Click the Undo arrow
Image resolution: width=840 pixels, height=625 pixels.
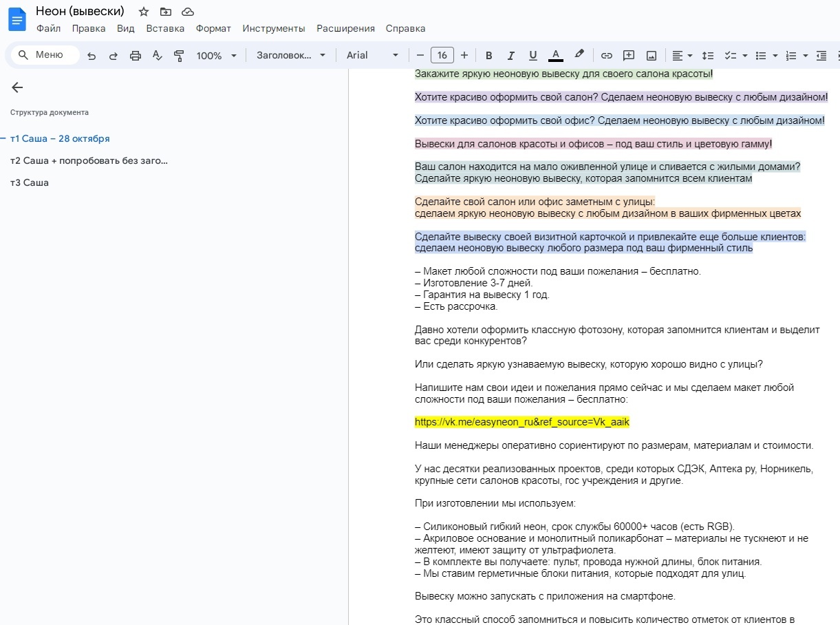[x=91, y=56]
